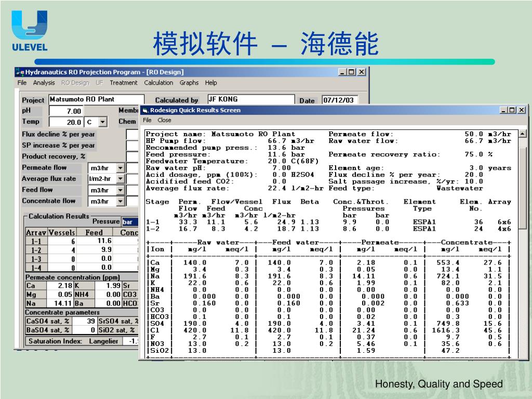This screenshot has width=532, height=399.
Task: Click the Mg permeate concentration value 0.05
Action: pos(59,295)
